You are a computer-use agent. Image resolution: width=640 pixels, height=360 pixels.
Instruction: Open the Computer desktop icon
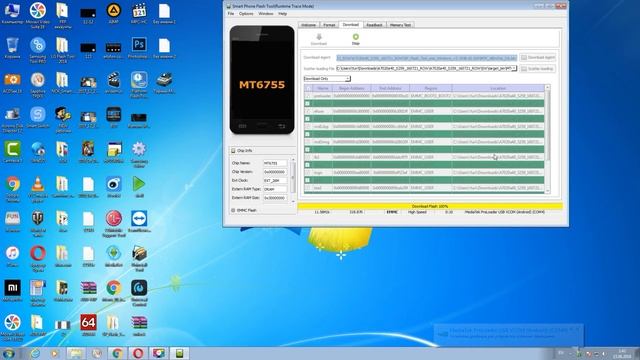coord(12,11)
